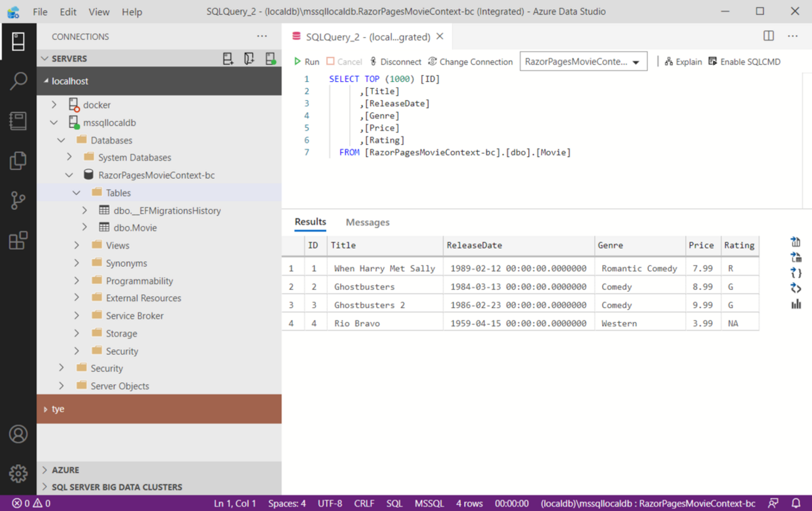Save results as XML icon
Image resolution: width=812 pixels, height=511 pixels.
796,288
